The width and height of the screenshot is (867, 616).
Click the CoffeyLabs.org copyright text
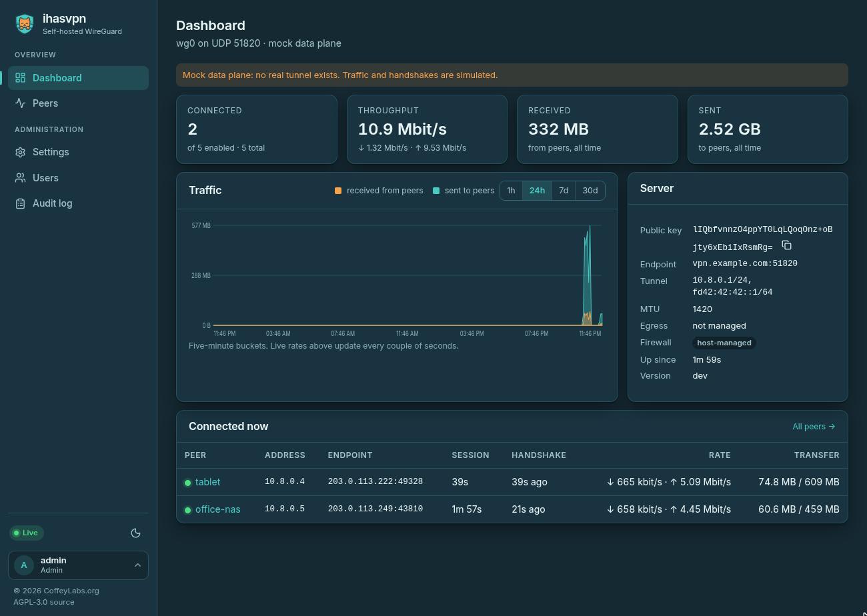56,591
